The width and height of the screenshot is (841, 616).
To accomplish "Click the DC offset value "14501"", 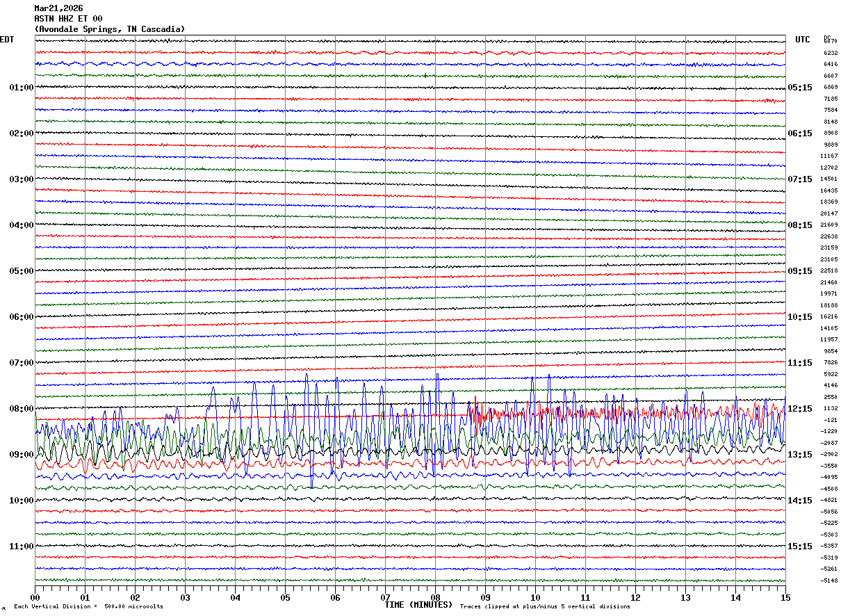I will [829, 179].
